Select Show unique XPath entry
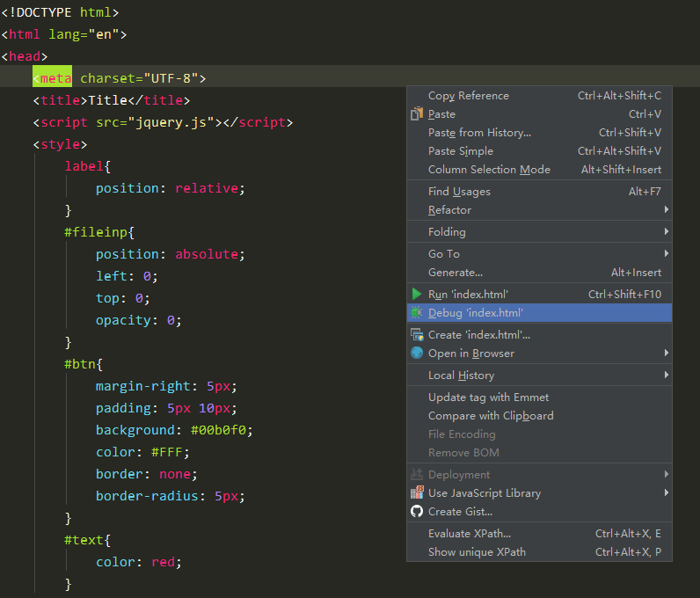 coord(539,552)
